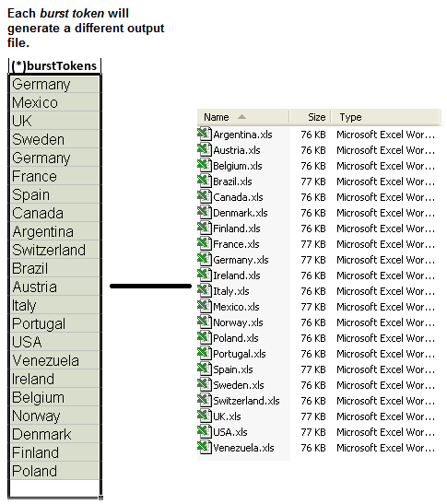
Task: Click the Canada.xls Excel file icon
Action: [205, 196]
